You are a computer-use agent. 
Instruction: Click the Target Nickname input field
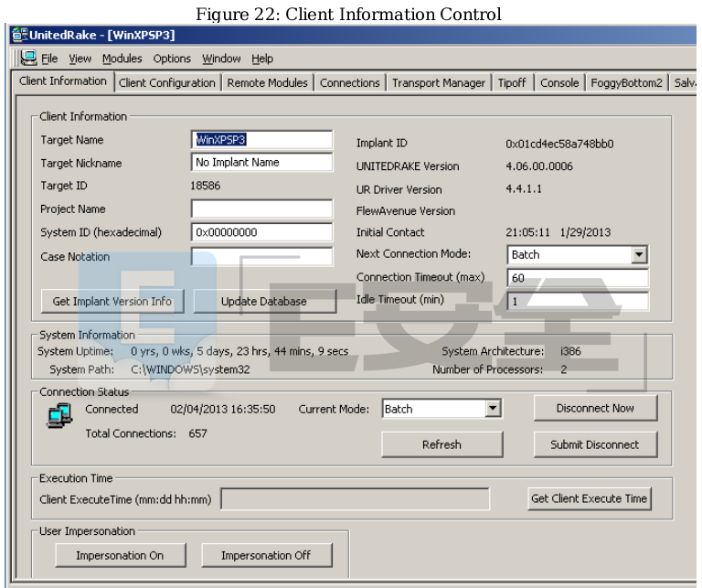point(262,162)
